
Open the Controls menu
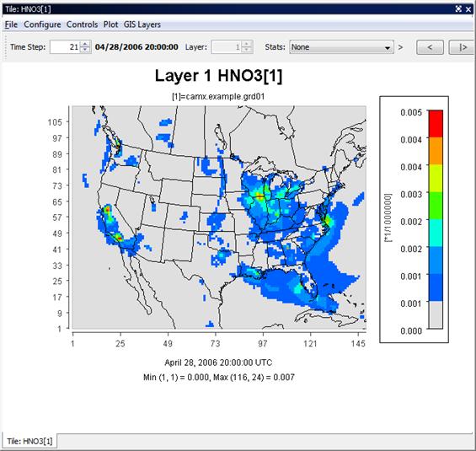click(82, 24)
